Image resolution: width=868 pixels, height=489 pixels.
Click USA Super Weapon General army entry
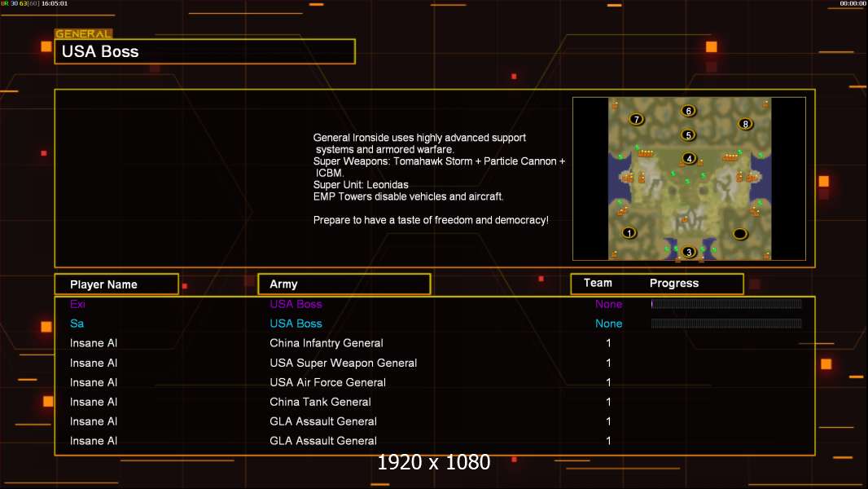tap(344, 363)
